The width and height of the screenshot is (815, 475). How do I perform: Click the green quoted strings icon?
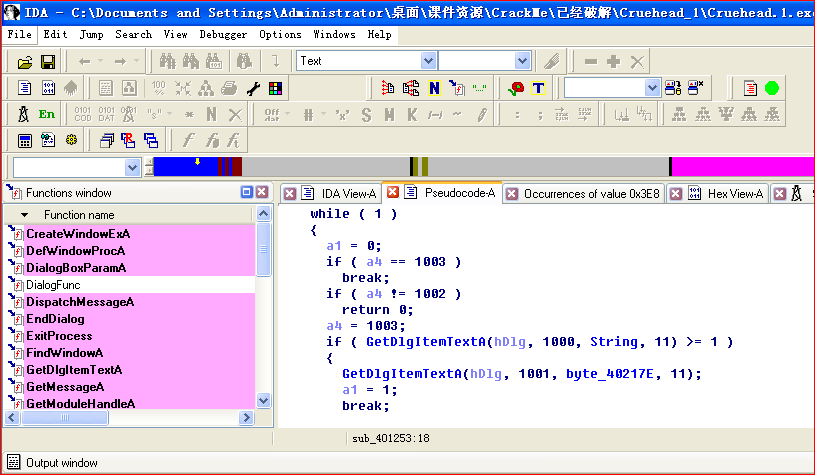coord(479,89)
